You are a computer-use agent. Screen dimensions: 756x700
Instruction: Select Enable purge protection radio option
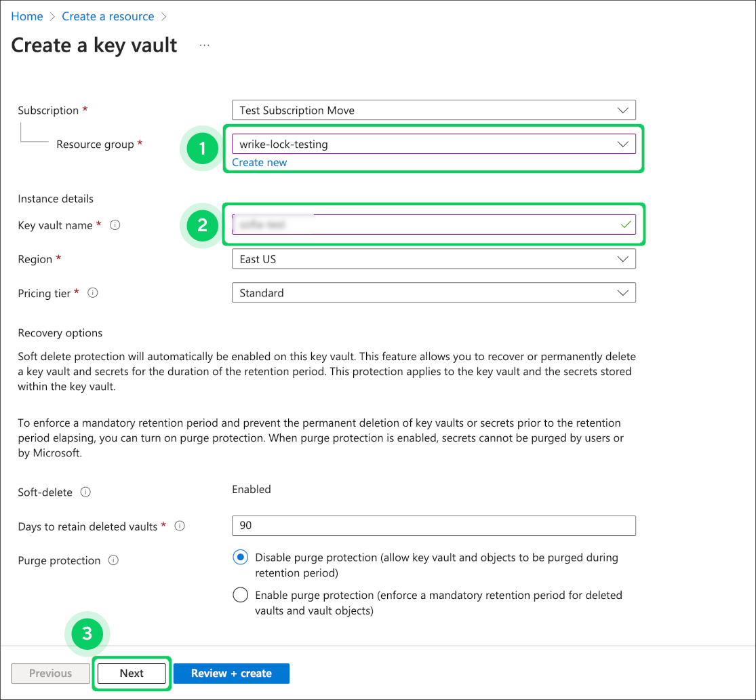(240, 596)
